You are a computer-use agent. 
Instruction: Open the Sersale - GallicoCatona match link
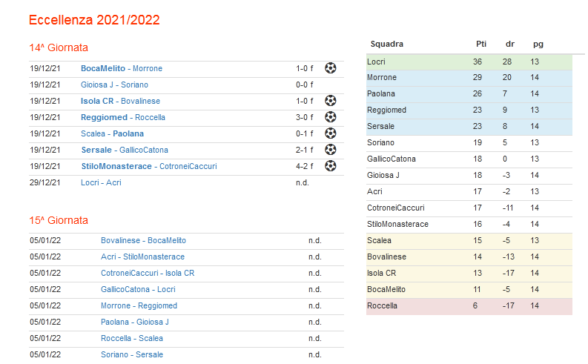click(x=125, y=150)
